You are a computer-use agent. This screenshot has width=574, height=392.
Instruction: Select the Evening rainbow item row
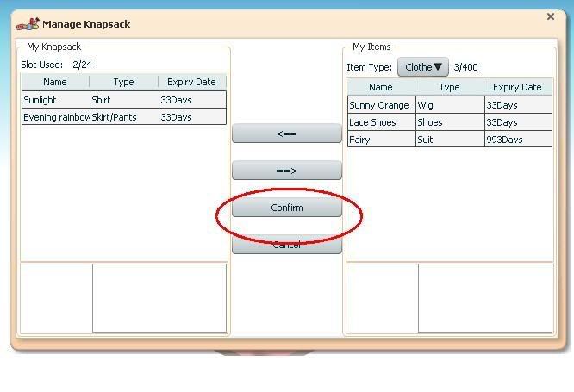pyautogui.click(x=124, y=117)
